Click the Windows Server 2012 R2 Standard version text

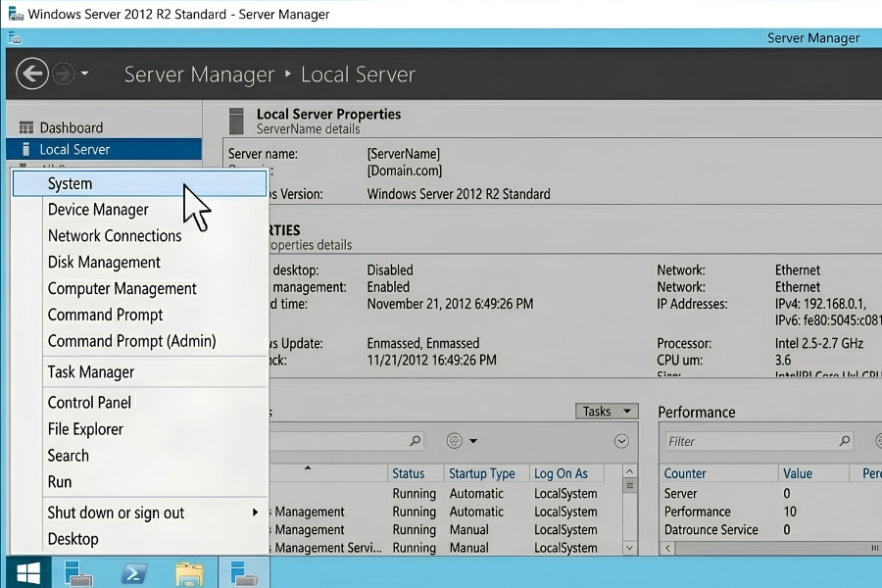tap(459, 194)
